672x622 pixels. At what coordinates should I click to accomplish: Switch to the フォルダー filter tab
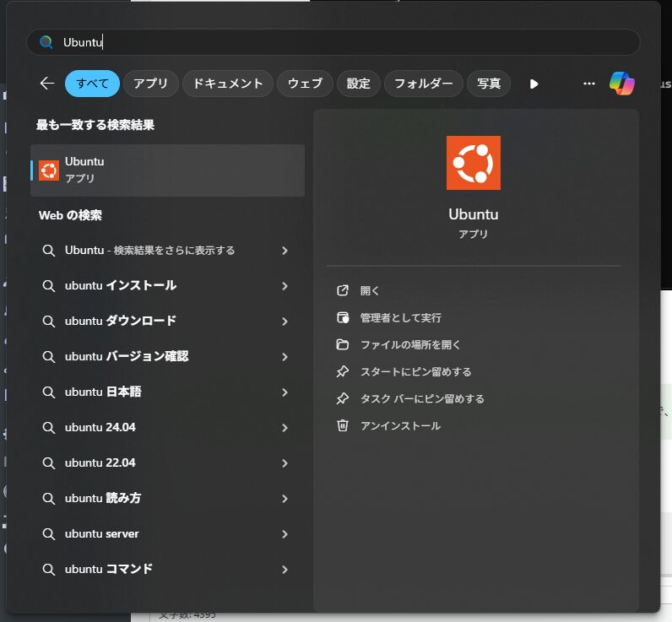coord(424,83)
